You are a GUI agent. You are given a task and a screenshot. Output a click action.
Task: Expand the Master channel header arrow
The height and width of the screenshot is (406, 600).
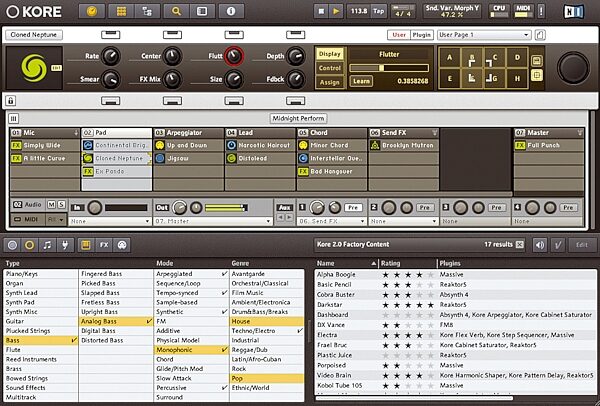point(580,133)
